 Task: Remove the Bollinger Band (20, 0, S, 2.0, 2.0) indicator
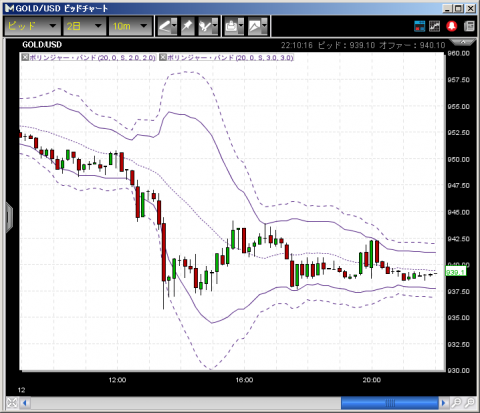pyautogui.click(x=25, y=57)
